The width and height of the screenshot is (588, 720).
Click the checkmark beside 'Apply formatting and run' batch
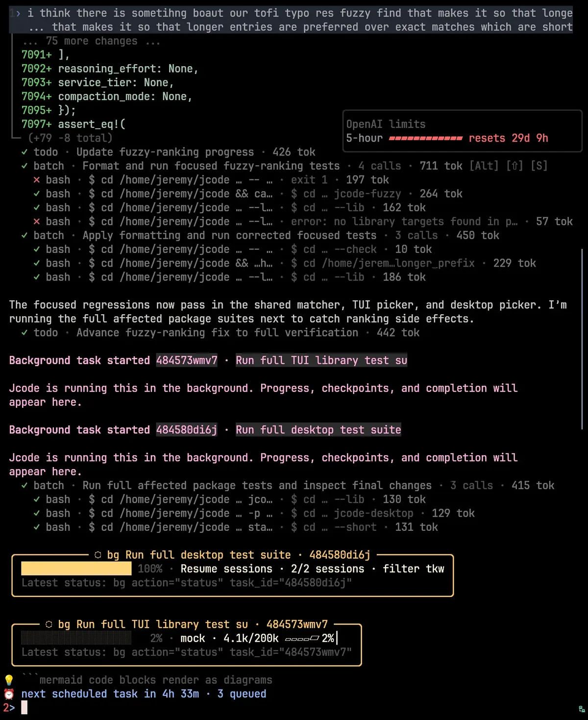click(24, 236)
